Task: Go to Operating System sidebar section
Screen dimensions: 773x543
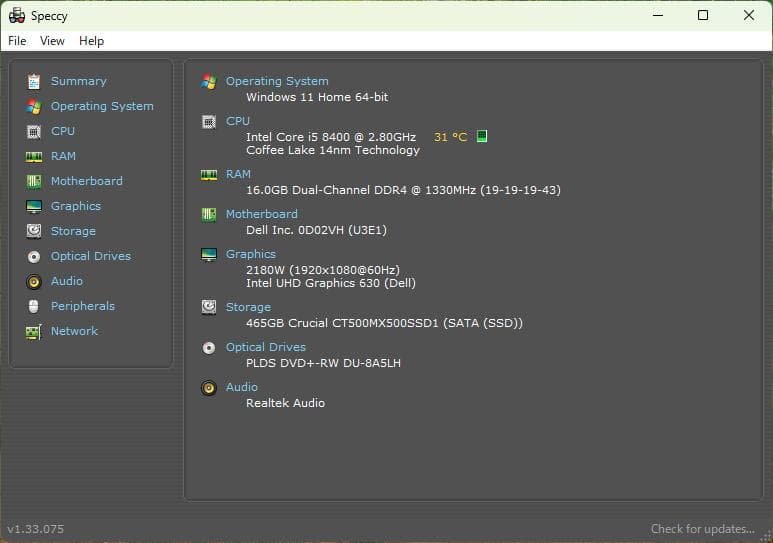Action: [102, 106]
